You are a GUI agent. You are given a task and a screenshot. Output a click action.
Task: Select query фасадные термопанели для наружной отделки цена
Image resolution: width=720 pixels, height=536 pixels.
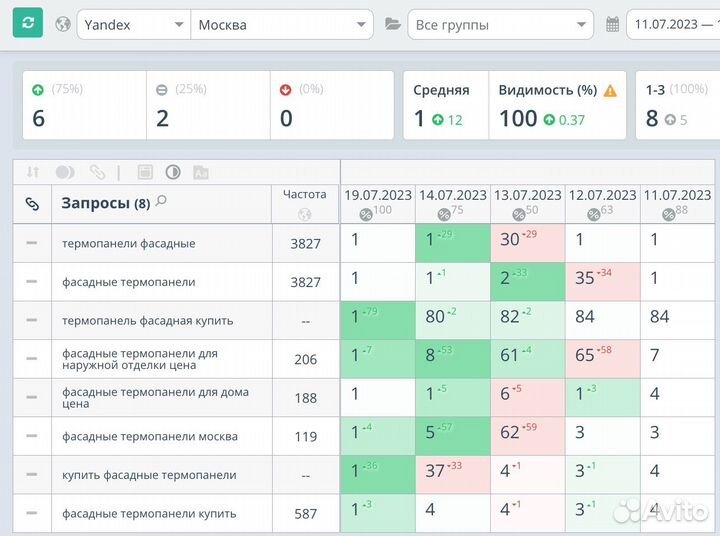point(140,359)
